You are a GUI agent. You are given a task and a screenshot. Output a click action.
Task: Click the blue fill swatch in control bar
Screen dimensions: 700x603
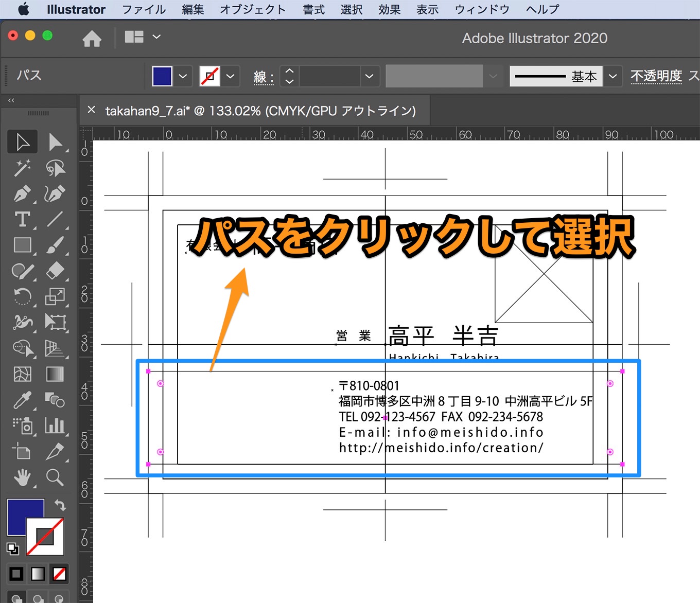click(x=162, y=76)
